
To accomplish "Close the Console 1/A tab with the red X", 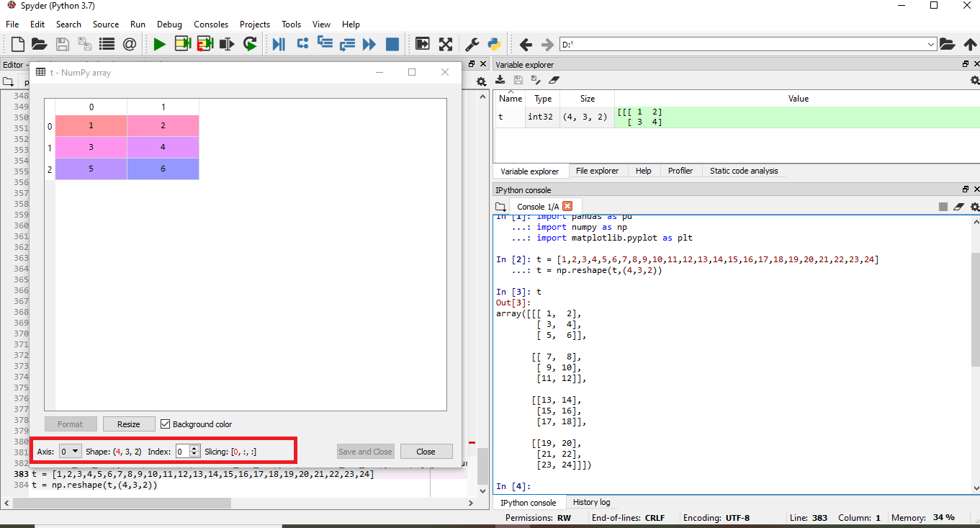I will point(567,207).
